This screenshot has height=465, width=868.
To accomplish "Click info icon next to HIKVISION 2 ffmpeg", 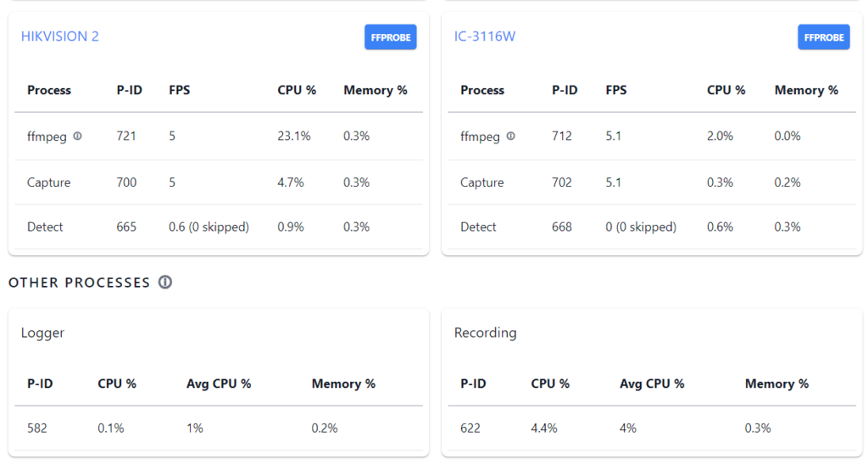I will point(78,136).
